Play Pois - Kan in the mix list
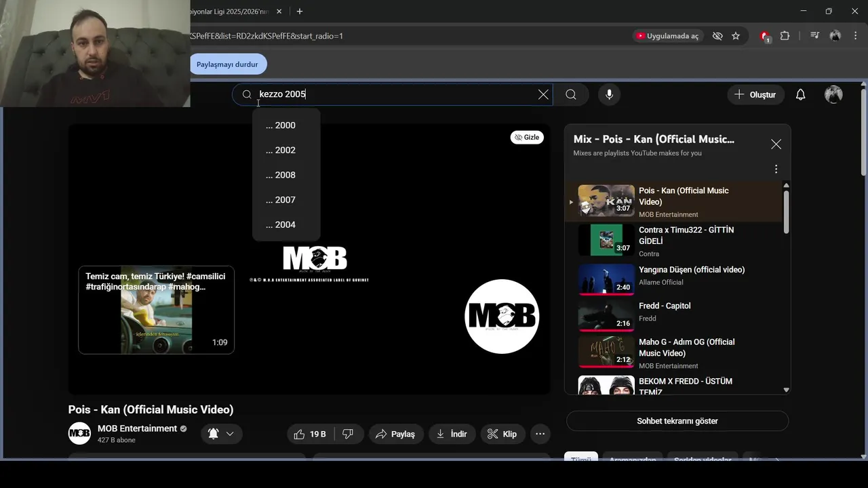The width and height of the screenshot is (868, 488). click(x=674, y=202)
